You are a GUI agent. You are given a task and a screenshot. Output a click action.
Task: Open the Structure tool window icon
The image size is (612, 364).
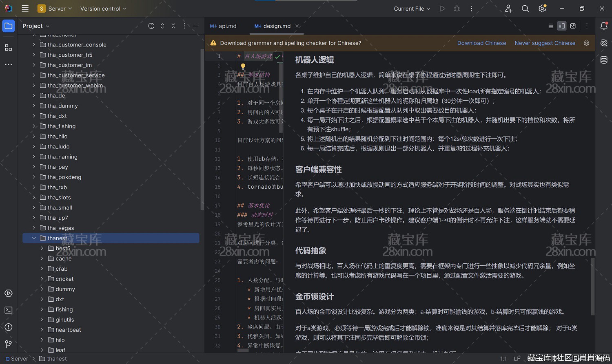9,48
